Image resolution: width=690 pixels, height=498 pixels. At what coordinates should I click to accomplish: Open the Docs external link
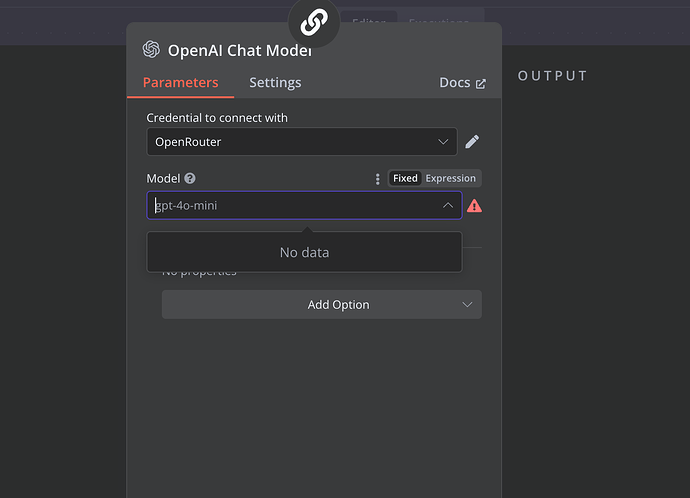pos(462,83)
